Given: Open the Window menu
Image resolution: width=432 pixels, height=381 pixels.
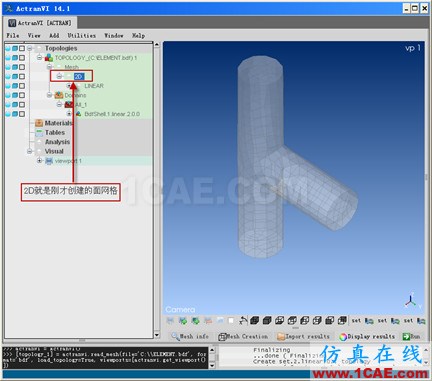Looking at the screenshot, I should (114, 35).
